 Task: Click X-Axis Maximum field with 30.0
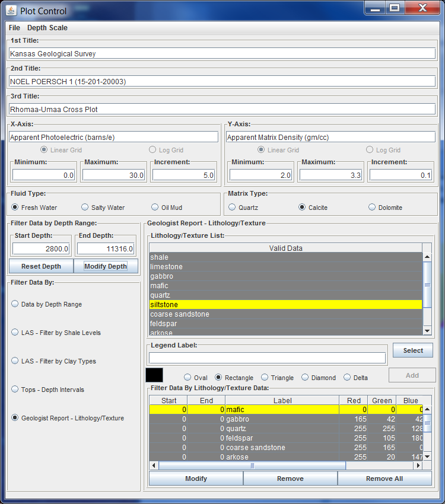[x=113, y=175]
